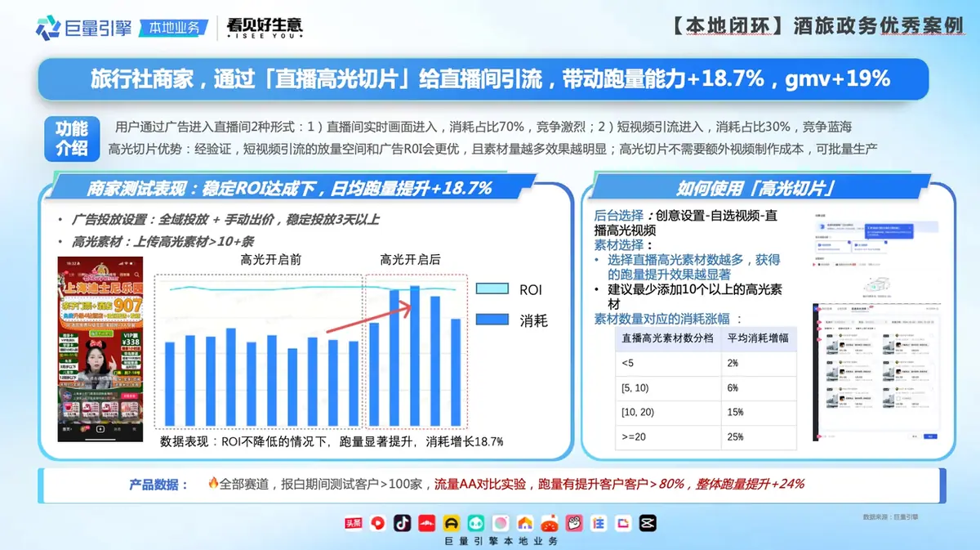Screen dimensions: 980x550
Task: Click the 【本地闭环】酒旅政务优秀案例 title
Action: pos(817,25)
